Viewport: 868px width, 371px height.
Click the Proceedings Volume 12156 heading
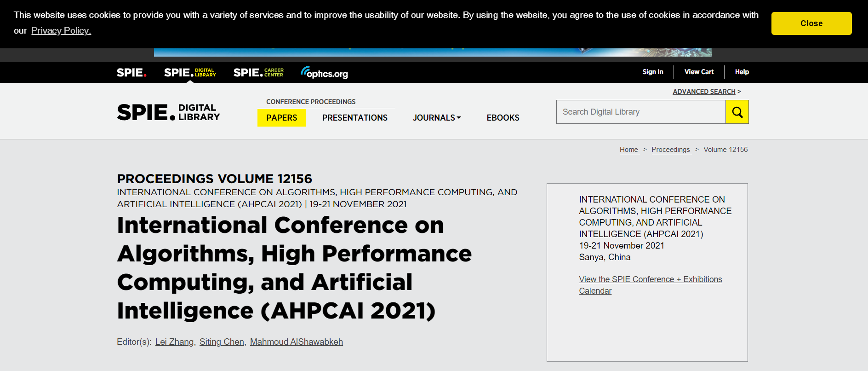click(x=214, y=179)
